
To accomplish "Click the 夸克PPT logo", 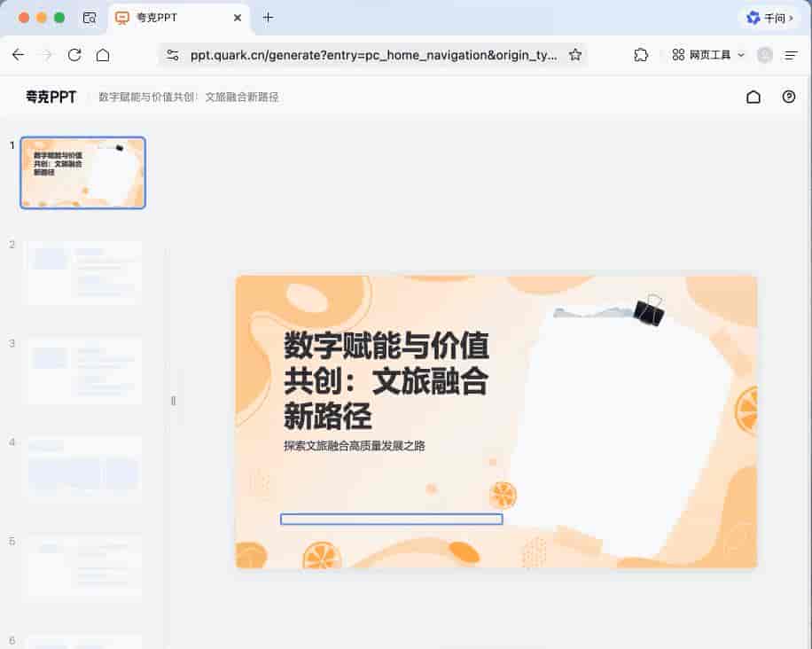I will 51,97.
